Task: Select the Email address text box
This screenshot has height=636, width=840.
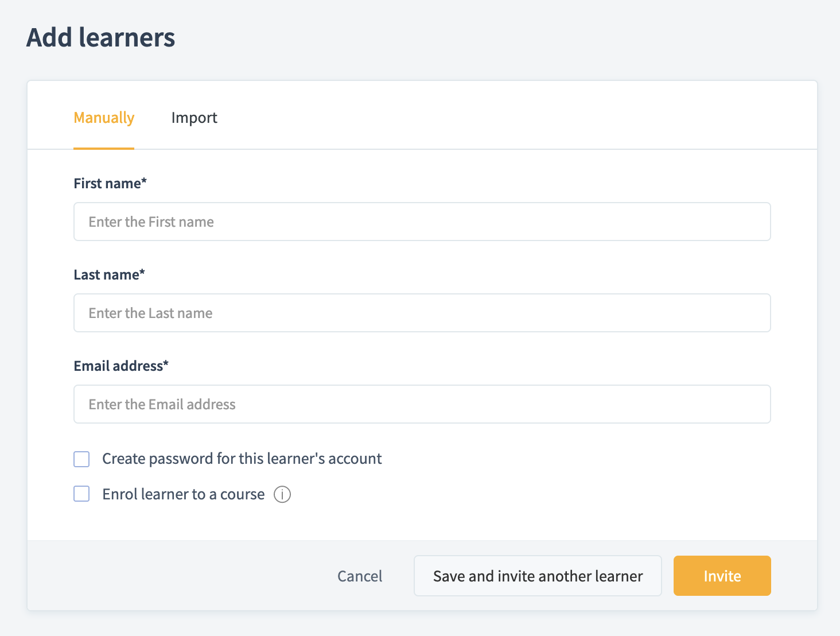Action: (422, 404)
